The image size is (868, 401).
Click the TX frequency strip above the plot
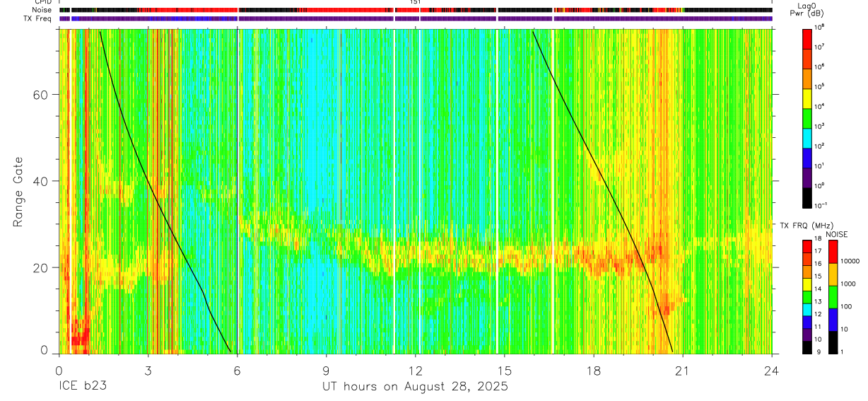pyautogui.click(x=416, y=19)
